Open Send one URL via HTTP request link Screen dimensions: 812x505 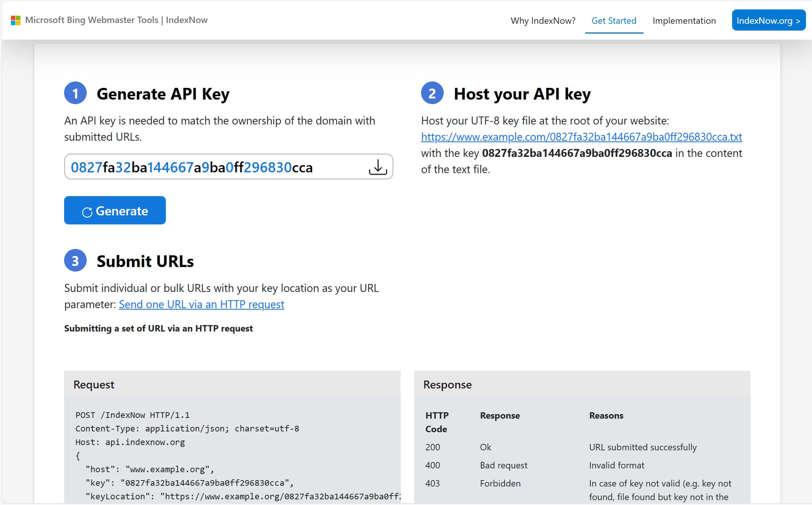coord(201,304)
